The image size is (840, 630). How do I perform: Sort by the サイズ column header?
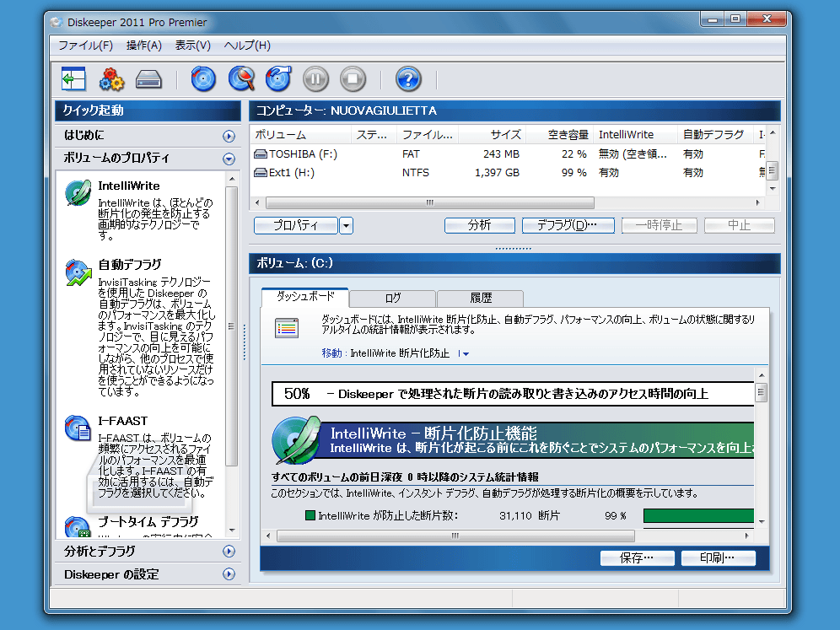[x=492, y=134]
